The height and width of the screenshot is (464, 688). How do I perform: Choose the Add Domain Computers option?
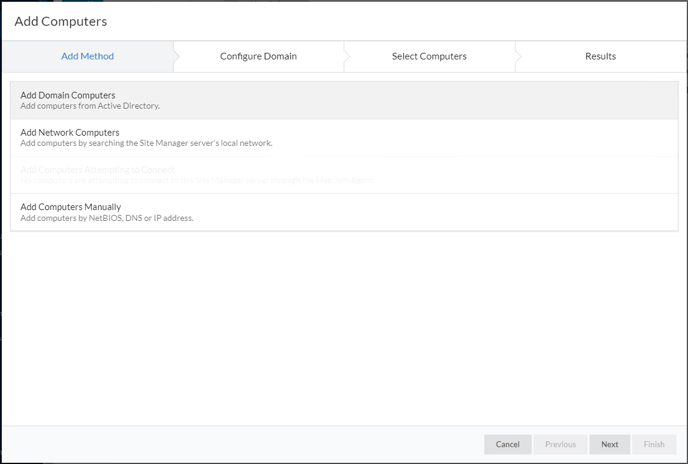point(68,95)
